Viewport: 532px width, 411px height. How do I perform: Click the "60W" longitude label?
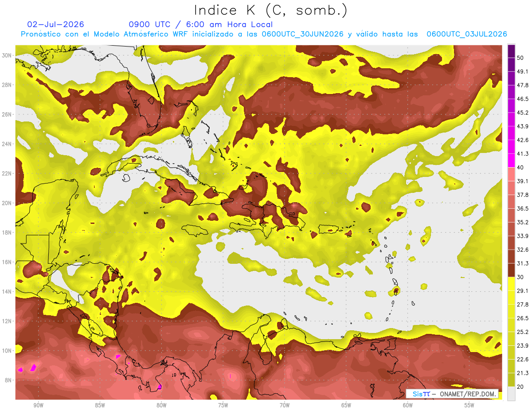408,406
